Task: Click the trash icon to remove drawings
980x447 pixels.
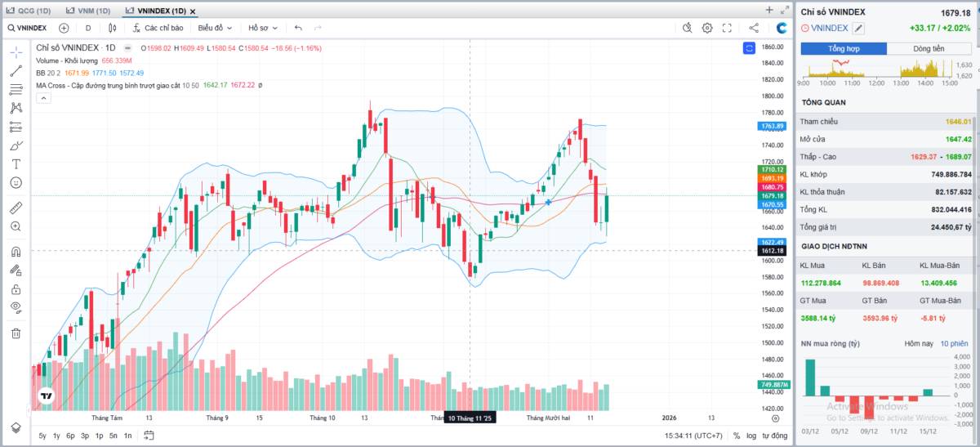Action: tap(16, 333)
